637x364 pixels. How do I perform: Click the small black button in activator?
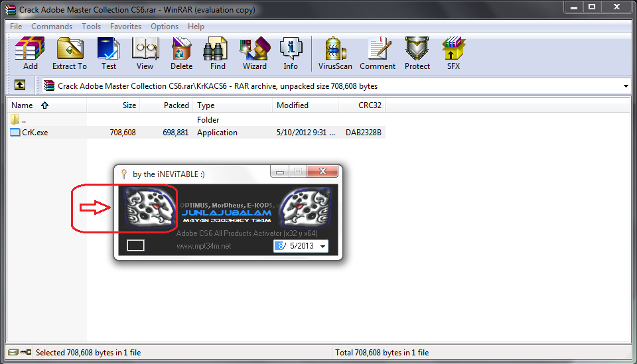(135, 245)
